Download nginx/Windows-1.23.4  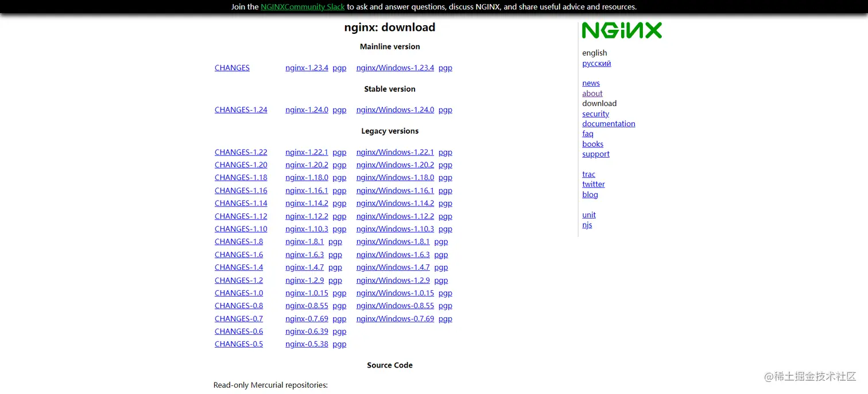[395, 68]
